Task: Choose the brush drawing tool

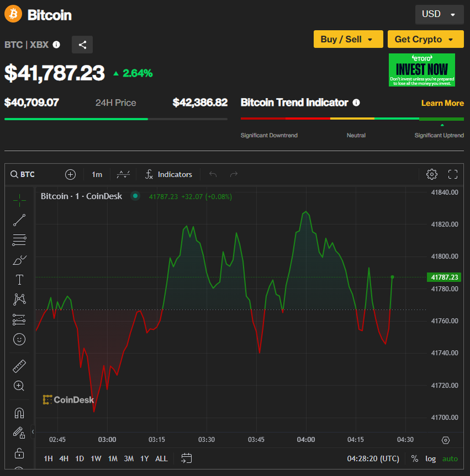Action: coord(19,260)
